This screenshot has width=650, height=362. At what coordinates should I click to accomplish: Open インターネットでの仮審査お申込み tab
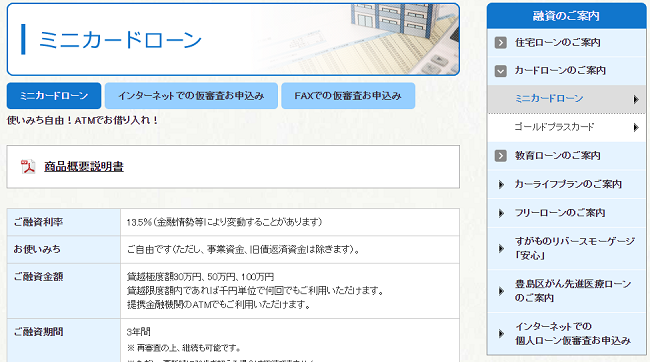click(x=191, y=96)
